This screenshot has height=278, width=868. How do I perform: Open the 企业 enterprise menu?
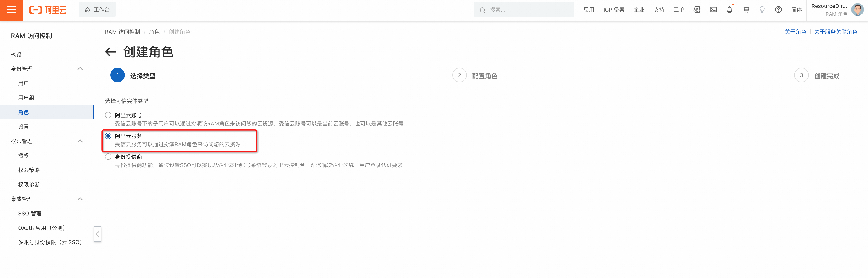point(638,10)
